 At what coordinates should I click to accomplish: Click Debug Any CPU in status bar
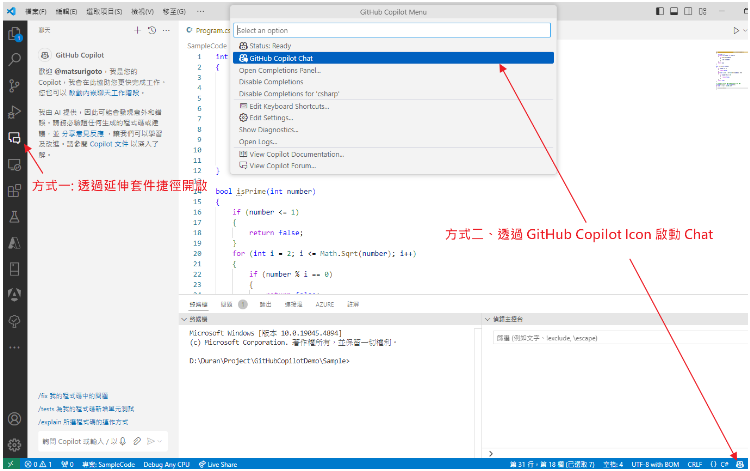(166, 464)
